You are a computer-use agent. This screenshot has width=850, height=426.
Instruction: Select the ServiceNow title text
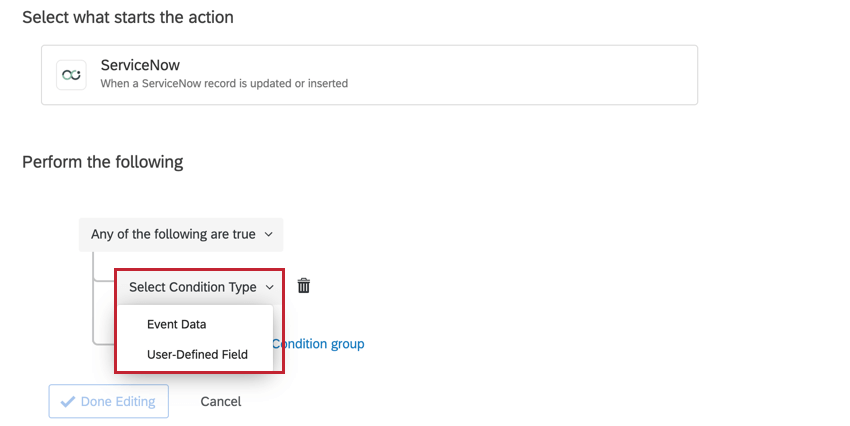pyautogui.click(x=140, y=66)
